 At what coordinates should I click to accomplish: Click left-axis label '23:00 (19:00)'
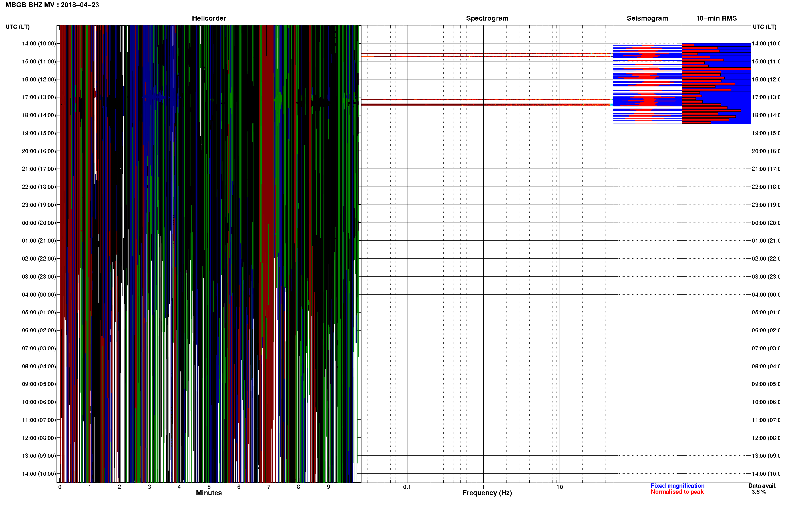click(x=39, y=205)
